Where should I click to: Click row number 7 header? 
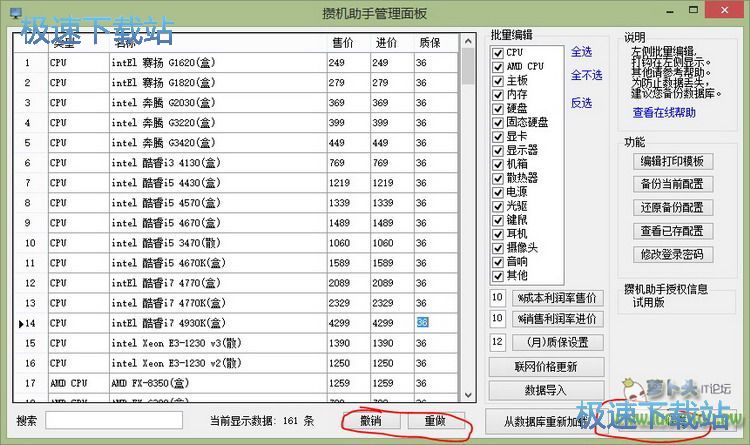30,183
